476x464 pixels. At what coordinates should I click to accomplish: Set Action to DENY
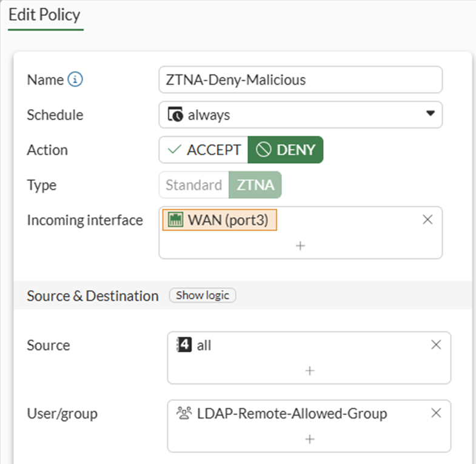286,150
